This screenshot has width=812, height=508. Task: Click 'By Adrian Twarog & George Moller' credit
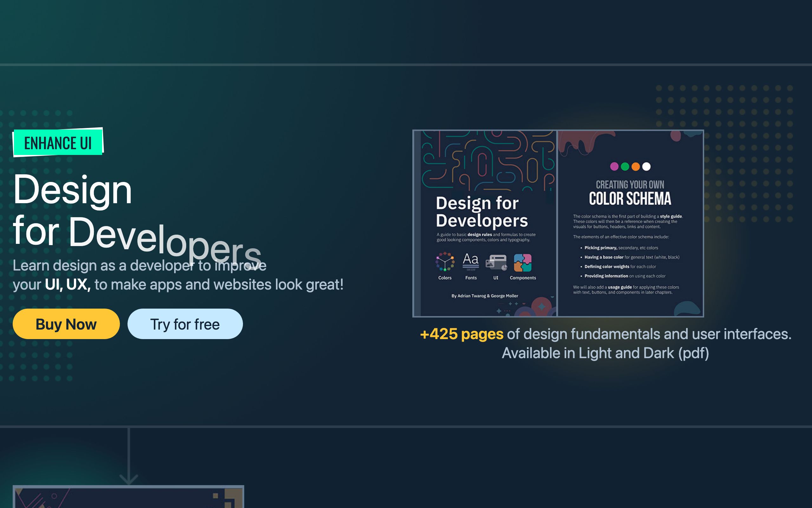coord(485,296)
